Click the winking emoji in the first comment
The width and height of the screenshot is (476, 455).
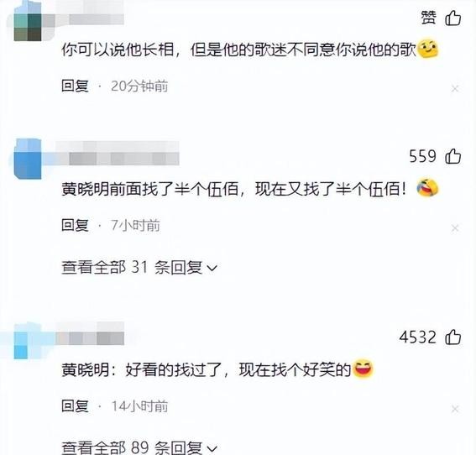(428, 49)
